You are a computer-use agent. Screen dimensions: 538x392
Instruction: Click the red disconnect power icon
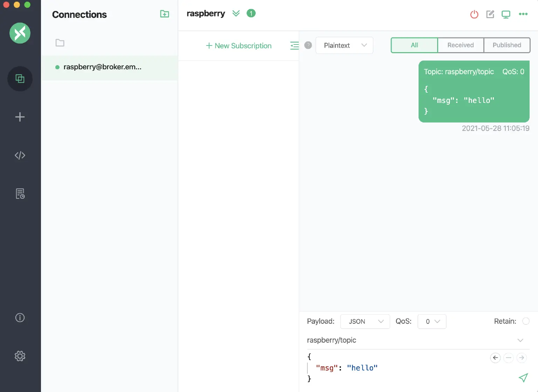pos(474,14)
